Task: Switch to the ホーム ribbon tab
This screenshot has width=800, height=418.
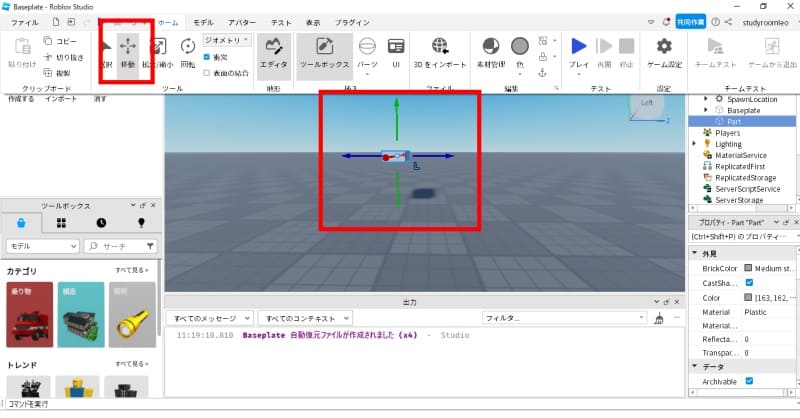Action: tap(168, 22)
